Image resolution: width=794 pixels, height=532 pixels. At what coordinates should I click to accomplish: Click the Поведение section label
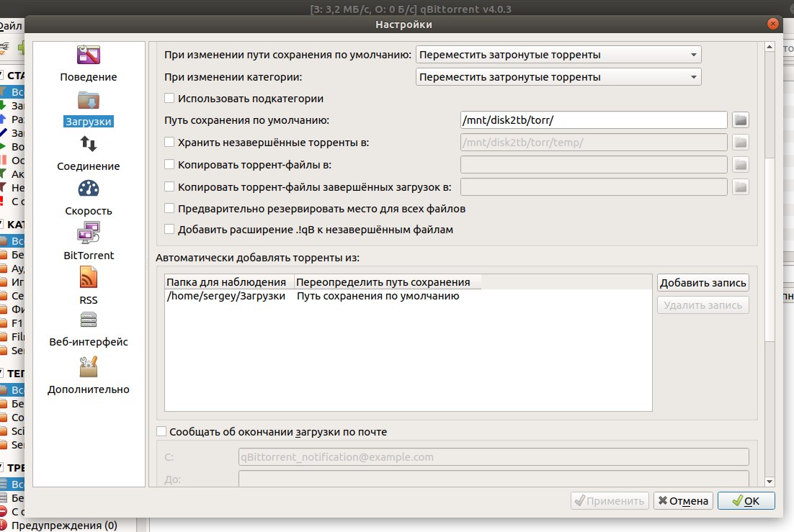[x=88, y=77]
